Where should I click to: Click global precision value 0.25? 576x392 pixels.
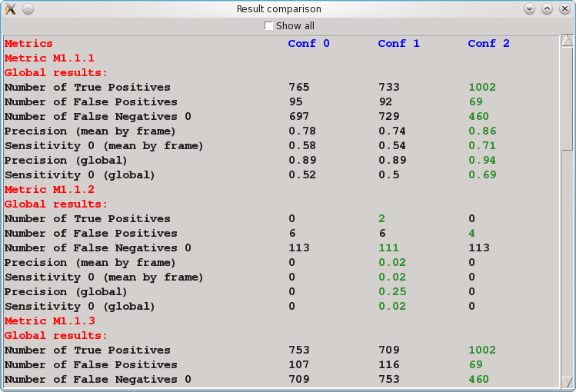click(392, 291)
